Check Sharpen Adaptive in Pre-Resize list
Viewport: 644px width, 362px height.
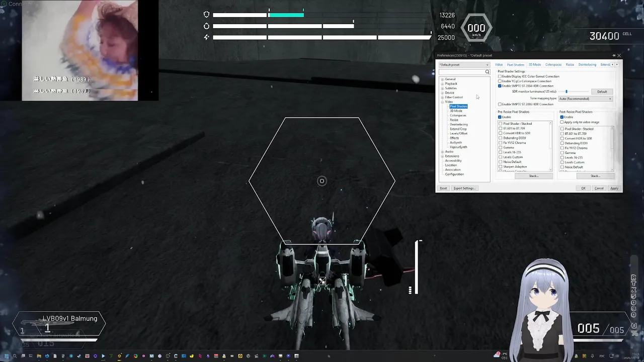click(501, 166)
